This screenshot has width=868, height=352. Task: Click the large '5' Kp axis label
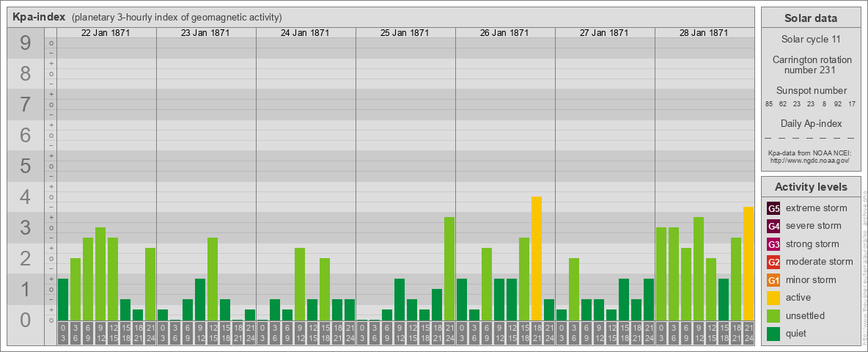pyautogui.click(x=25, y=166)
